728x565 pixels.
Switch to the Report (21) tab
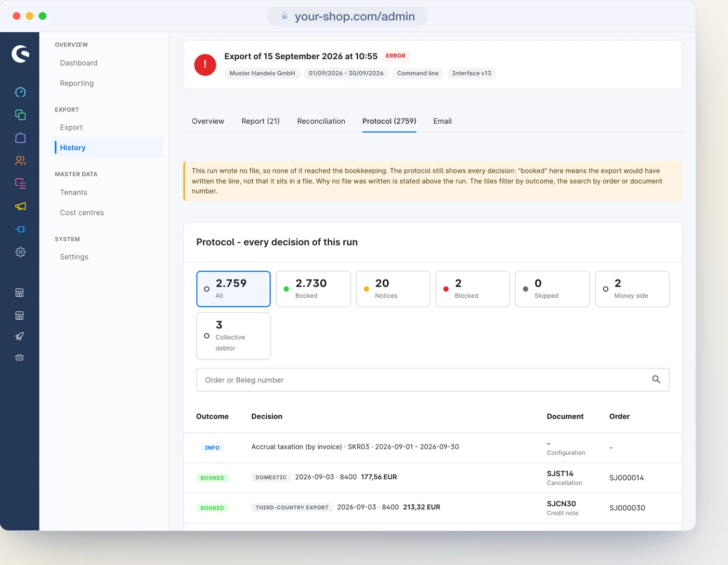click(261, 121)
